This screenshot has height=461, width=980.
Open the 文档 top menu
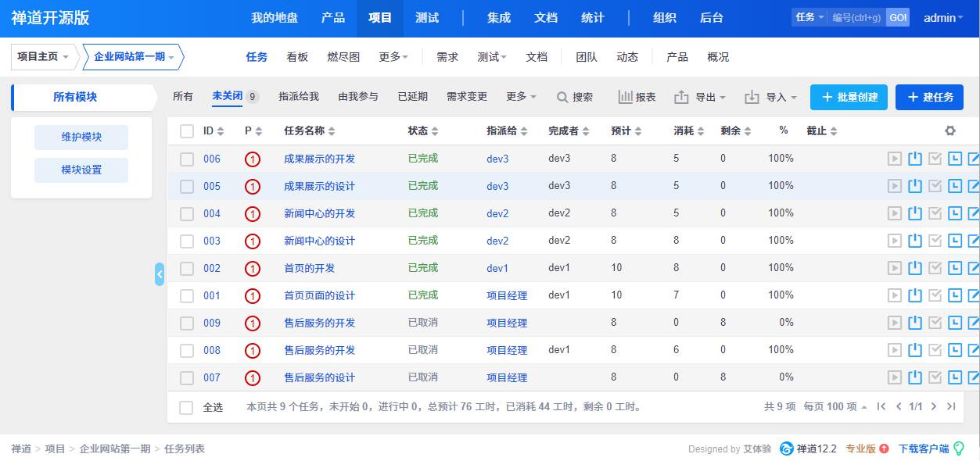(x=546, y=18)
